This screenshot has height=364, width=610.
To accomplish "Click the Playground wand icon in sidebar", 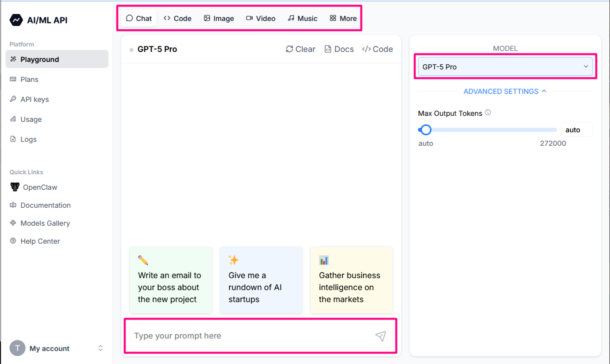I will pyautogui.click(x=13, y=59).
